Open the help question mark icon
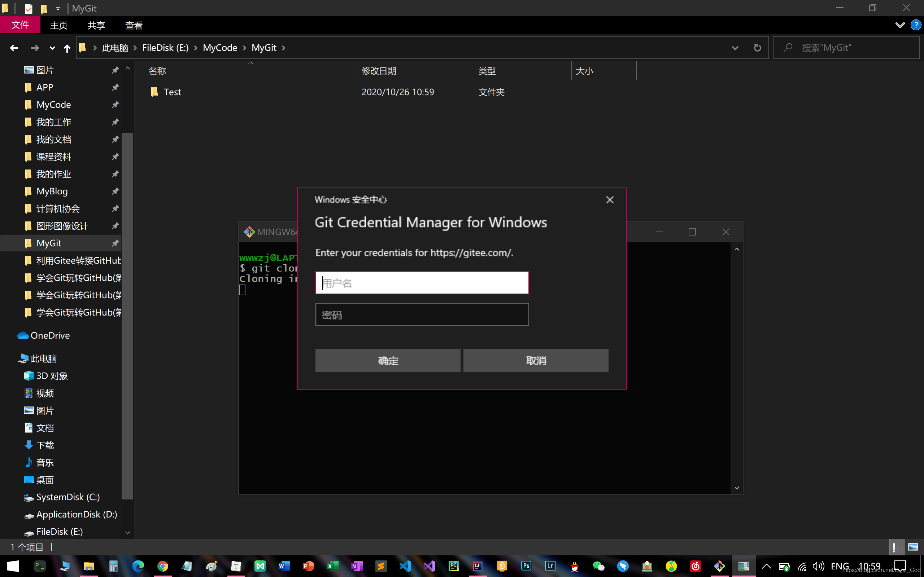The image size is (924, 577). [916, 25]
